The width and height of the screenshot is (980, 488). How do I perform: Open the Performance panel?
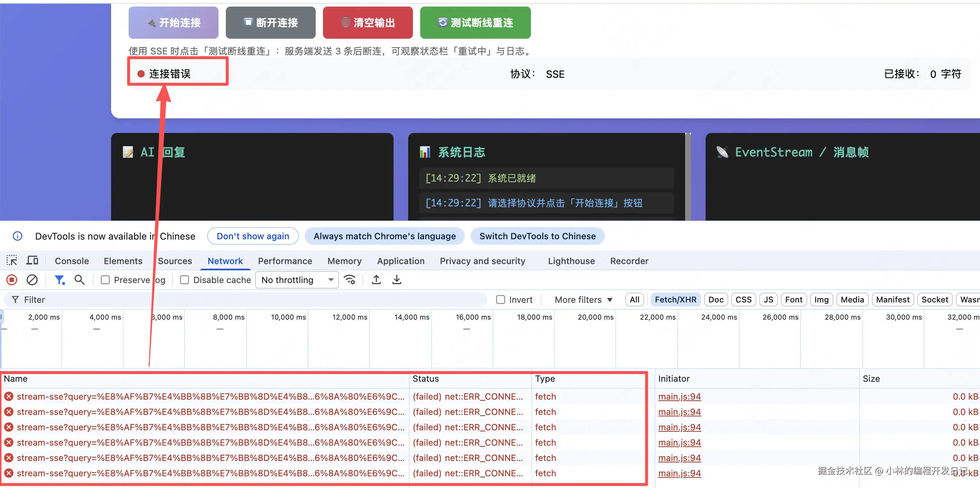[285, 261]
